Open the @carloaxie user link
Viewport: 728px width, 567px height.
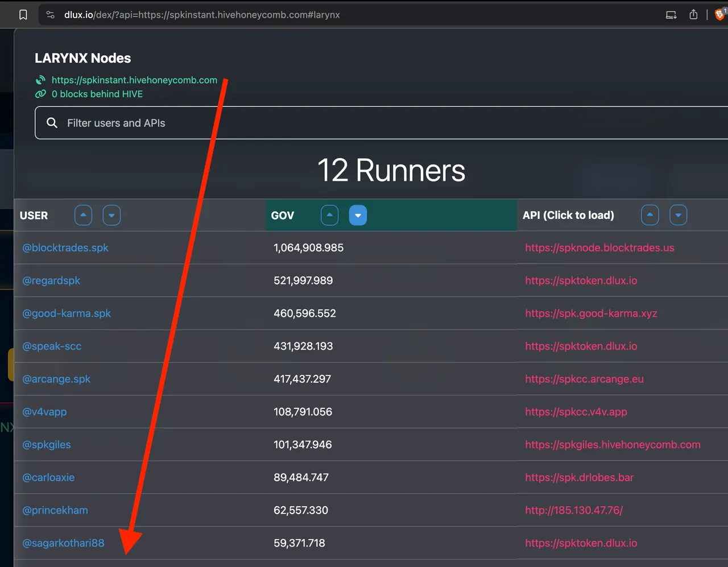[x=48, y=478]
